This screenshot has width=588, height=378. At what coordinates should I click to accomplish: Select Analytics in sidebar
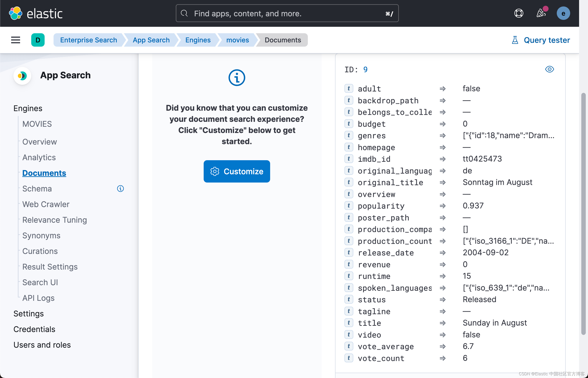click(x=39, y=157)
